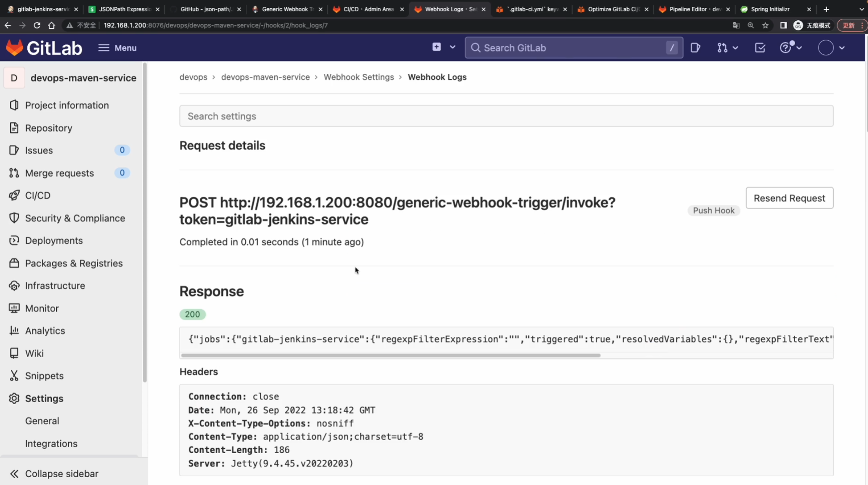The image size is (868, 485).
Task: Expand the user profile dropdown chevron
Action: click(x=842, y=48)
